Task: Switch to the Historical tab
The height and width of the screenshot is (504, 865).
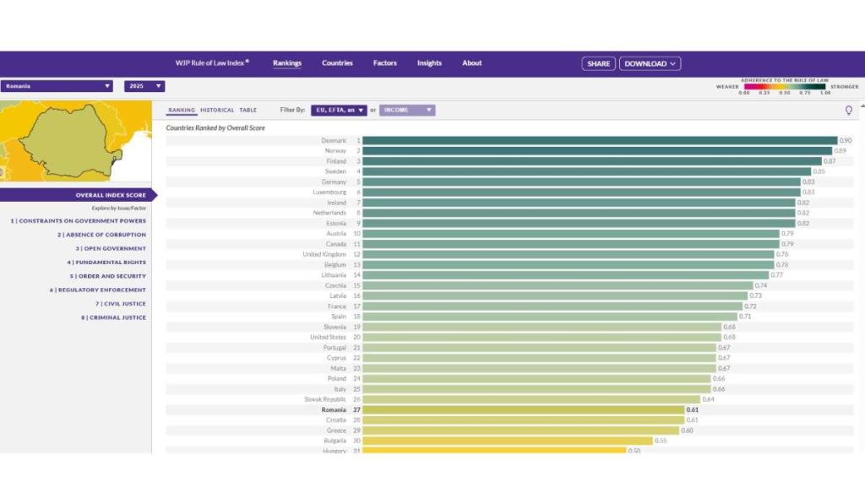Action: point(217,110)
